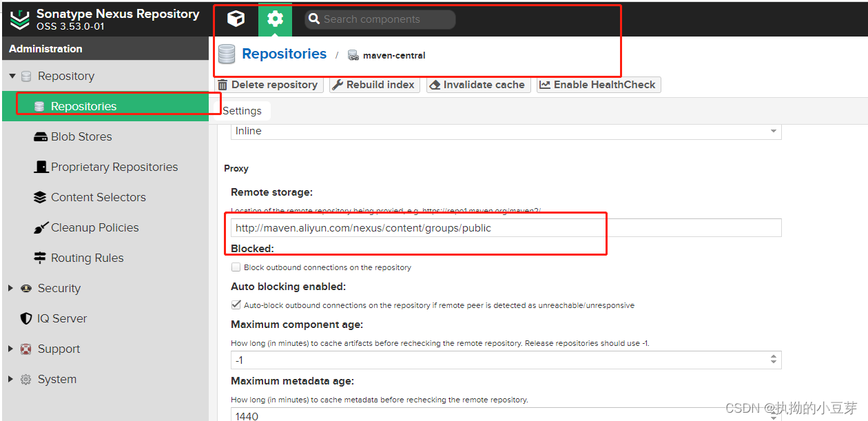Viewport: 868px width, 421px height.
Task: Click the System gear icon in sidebar
Action: click(26, 379)
